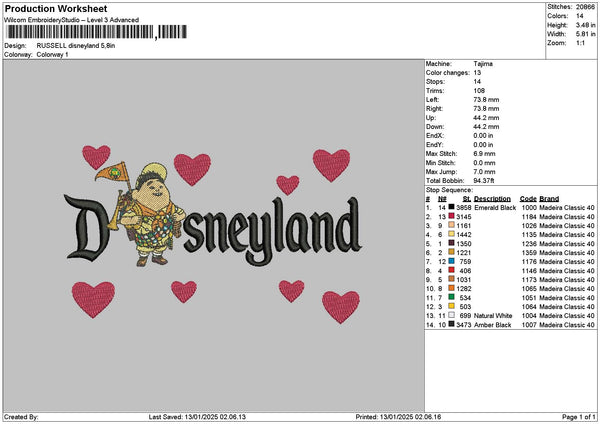Click 'Last Saved: 13/01/2025 02.06.13' footer
Viewport: 600px width, 424px height.
197,417
